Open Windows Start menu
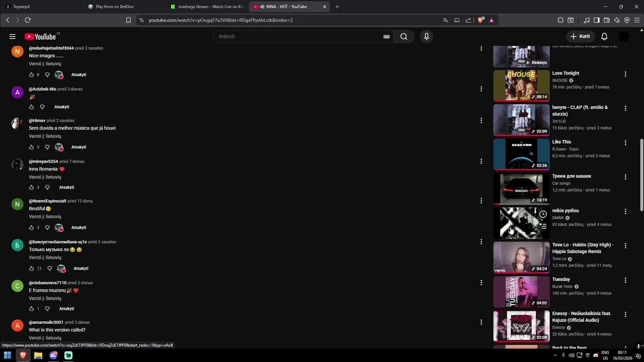The width and height of the screenshot is (644, 362). (8, 355)
